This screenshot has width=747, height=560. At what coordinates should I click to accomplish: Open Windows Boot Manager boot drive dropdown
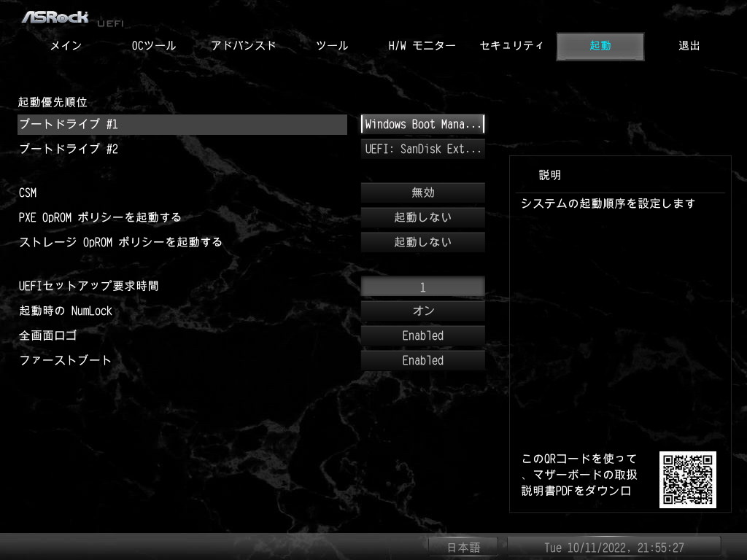[x=422, y=124]
